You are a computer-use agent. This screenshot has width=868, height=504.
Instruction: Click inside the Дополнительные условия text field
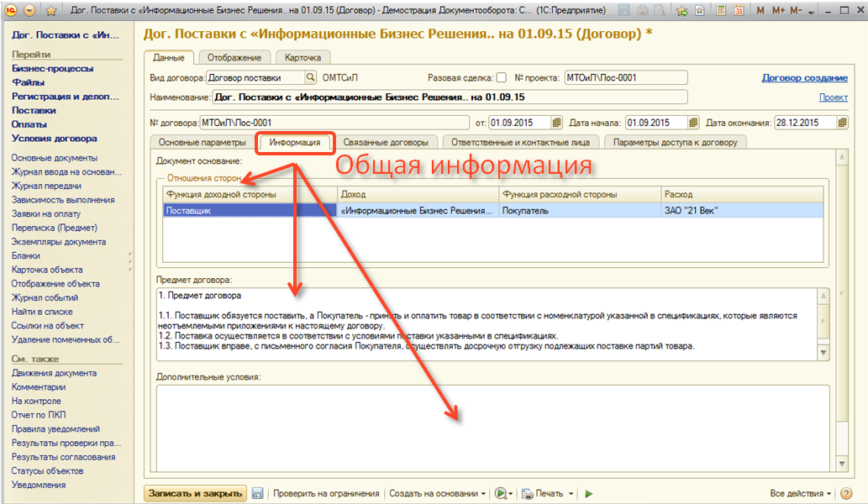(x=487, y=428)
